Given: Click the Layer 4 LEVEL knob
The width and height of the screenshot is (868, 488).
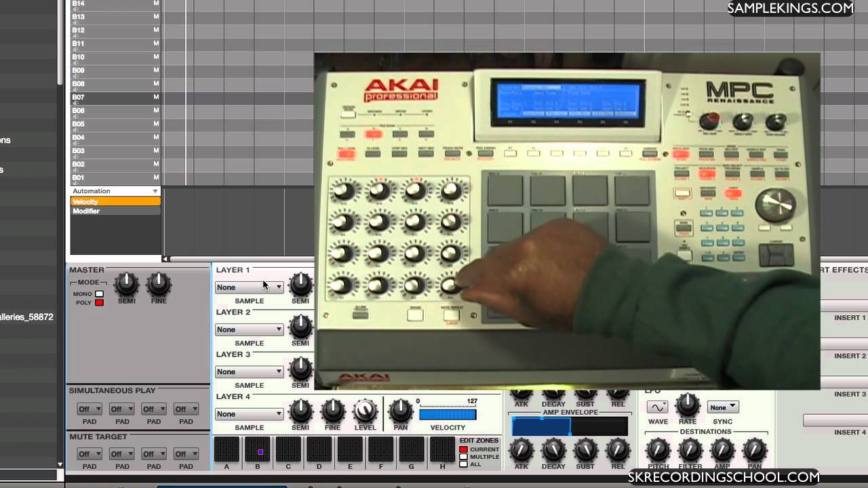Looking at the screenshot, I should pos(366,411).
